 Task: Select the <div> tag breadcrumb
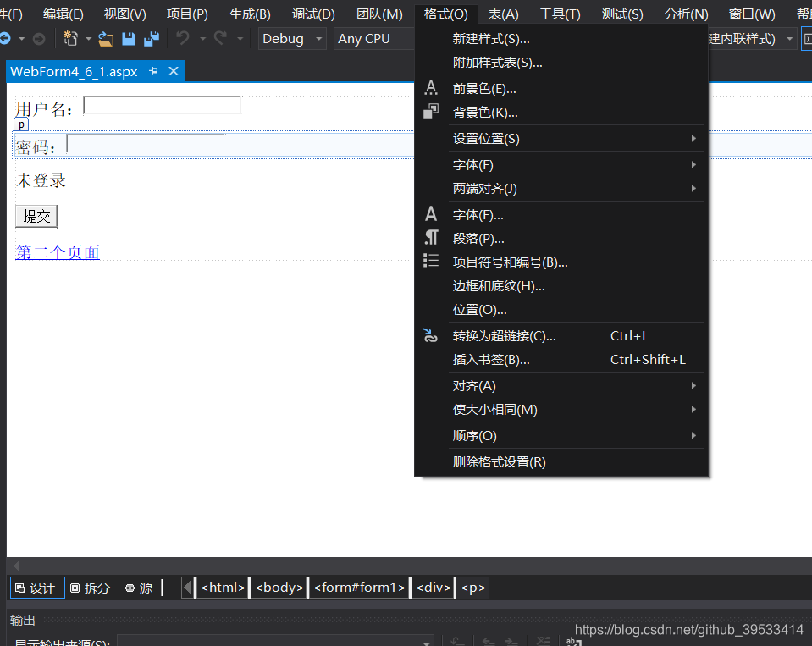tap(434, 588)
